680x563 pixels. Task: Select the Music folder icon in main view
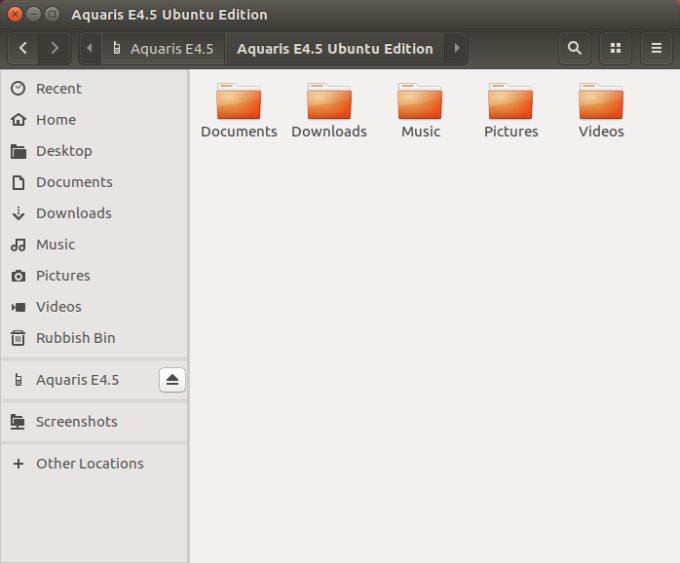click(420, 101)
